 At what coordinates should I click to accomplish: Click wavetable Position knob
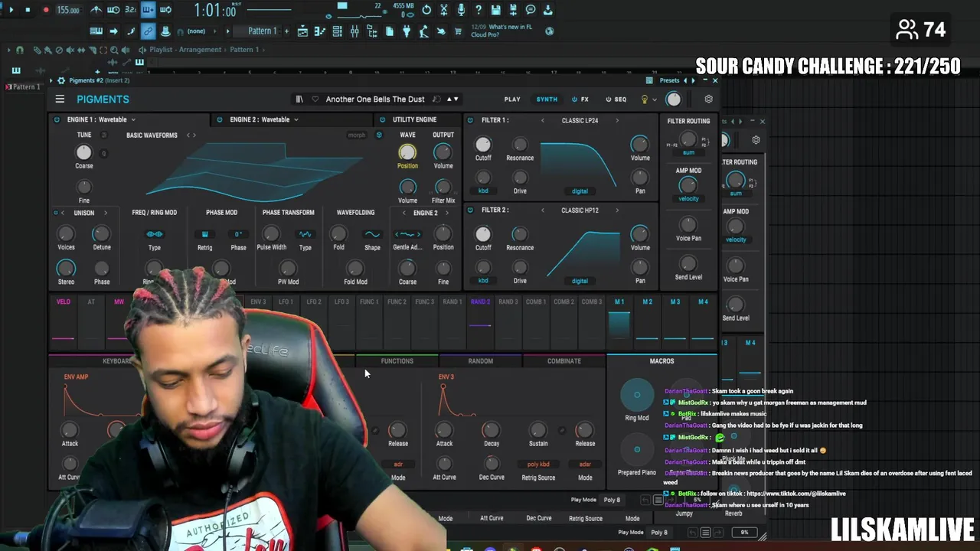coord(407,152)
